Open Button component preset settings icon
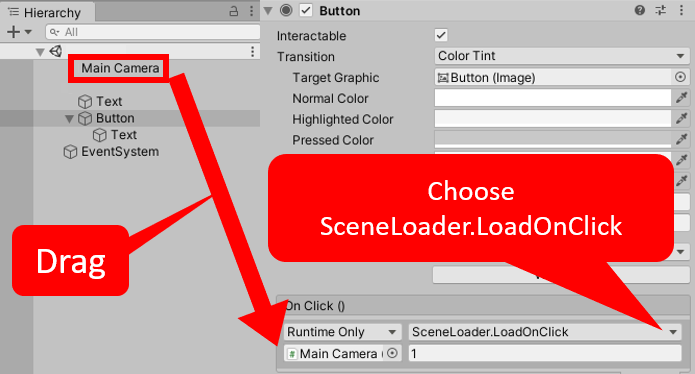 point(660,10)
